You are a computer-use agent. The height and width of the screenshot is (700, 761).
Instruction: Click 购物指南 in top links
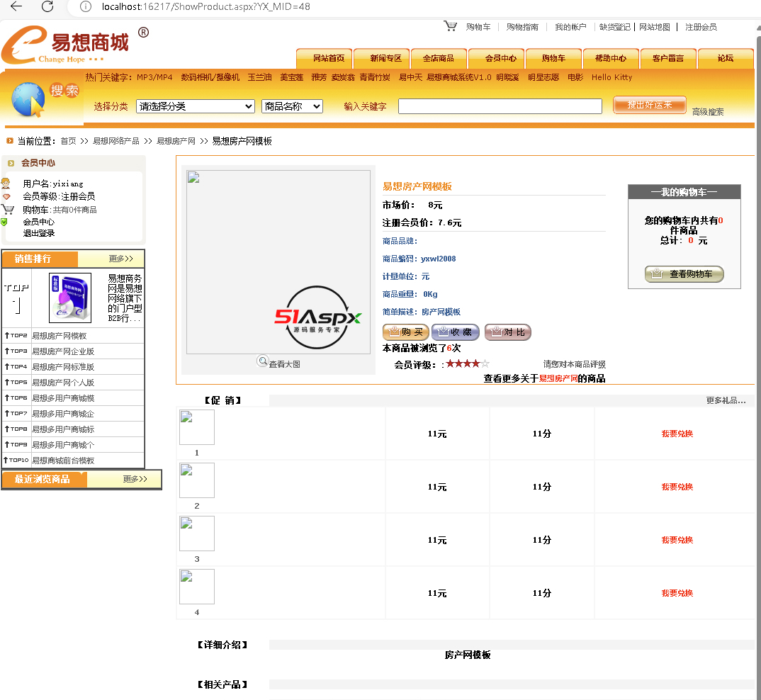(522, 27)
